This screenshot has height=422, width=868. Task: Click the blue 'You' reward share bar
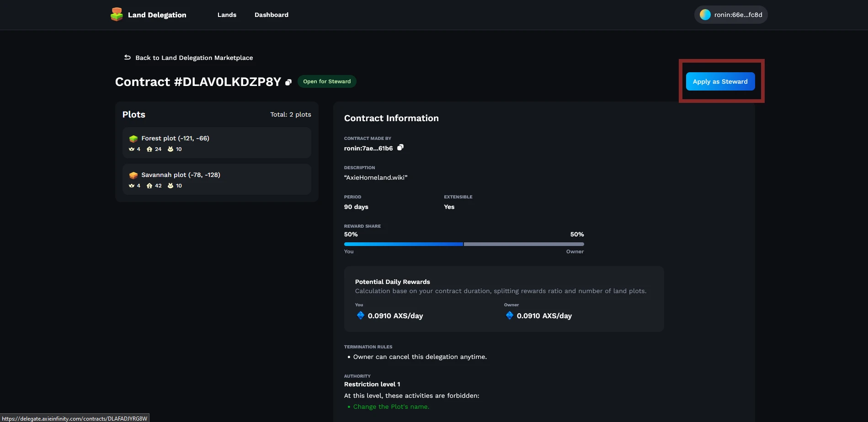[404, 244]
